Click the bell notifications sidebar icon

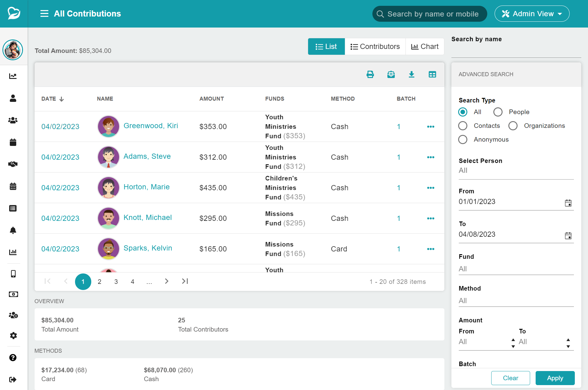pos(13,230)
